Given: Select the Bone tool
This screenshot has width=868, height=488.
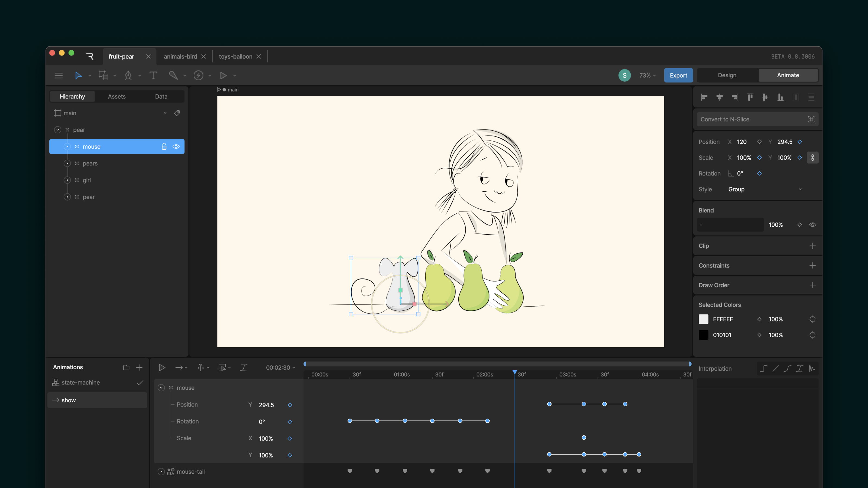Looking at the screenshot, I should (x=173, y=75).
